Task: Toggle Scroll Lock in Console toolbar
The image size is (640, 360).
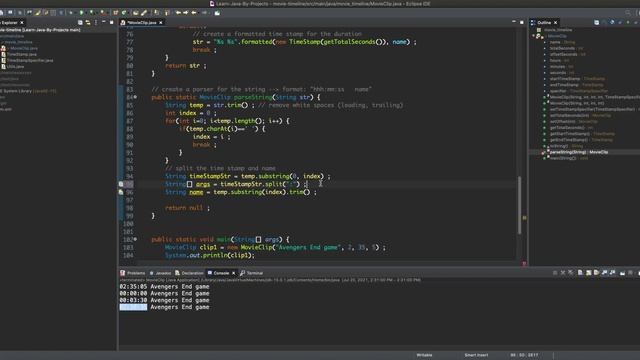Action: pyautogui.click(x=588, y=273)
